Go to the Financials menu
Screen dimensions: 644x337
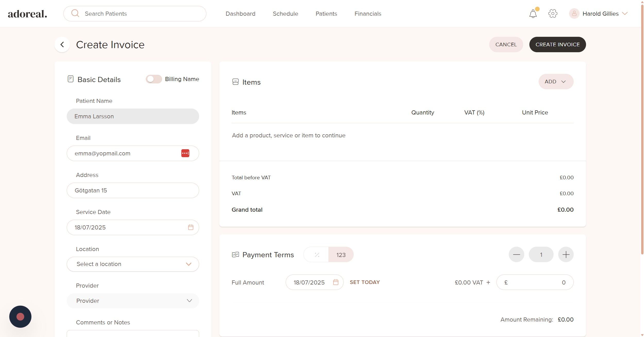coord(368,14)
